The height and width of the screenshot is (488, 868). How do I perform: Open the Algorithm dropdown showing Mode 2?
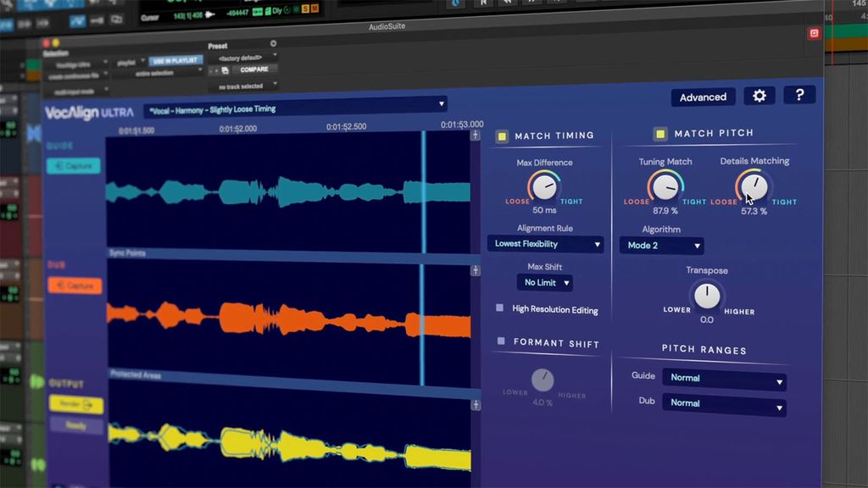661,246
